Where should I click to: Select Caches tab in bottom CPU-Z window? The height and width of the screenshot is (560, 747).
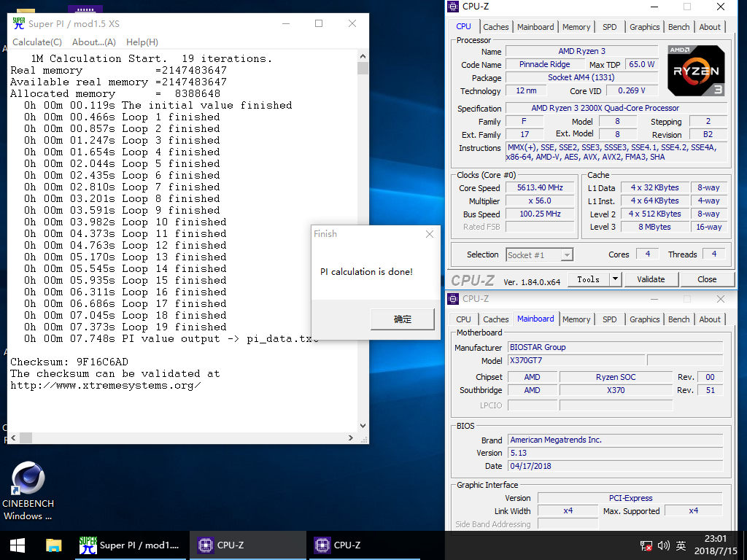pyautogui.click(x=495, y=319)
